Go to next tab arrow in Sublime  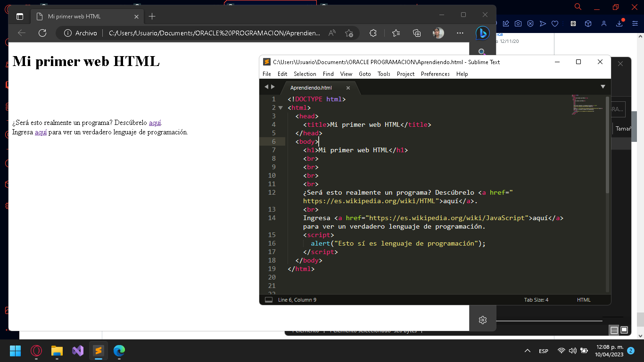(x=273, y=87)
